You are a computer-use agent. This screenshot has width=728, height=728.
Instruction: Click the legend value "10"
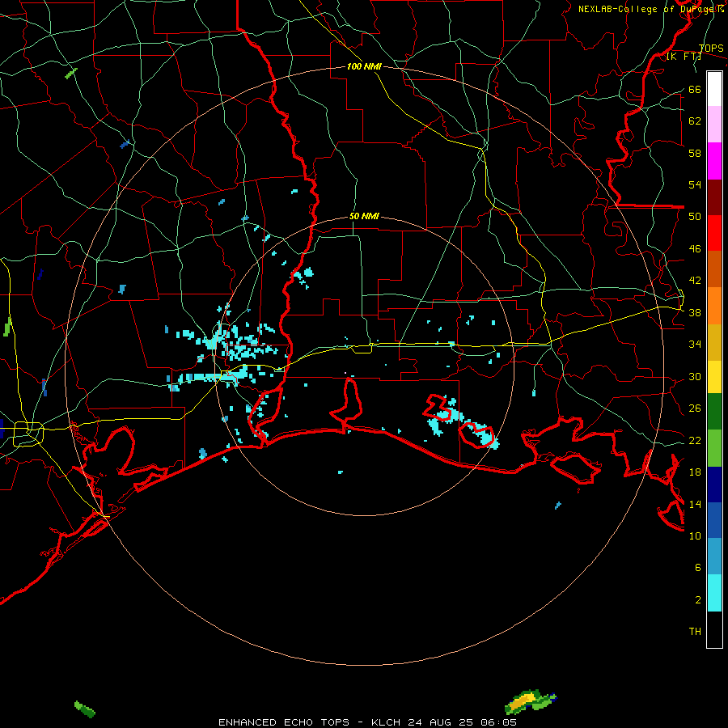695,535
